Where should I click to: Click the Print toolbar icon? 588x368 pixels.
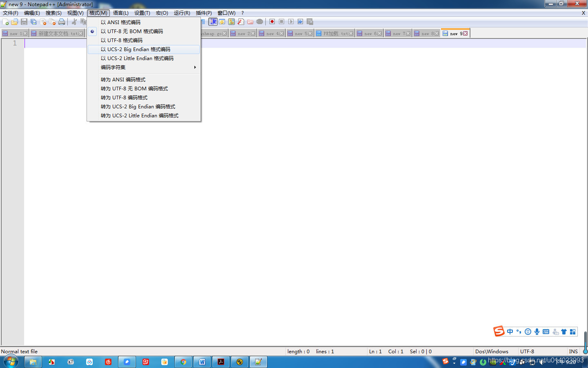pyautogui.click(x=62, y=22)
